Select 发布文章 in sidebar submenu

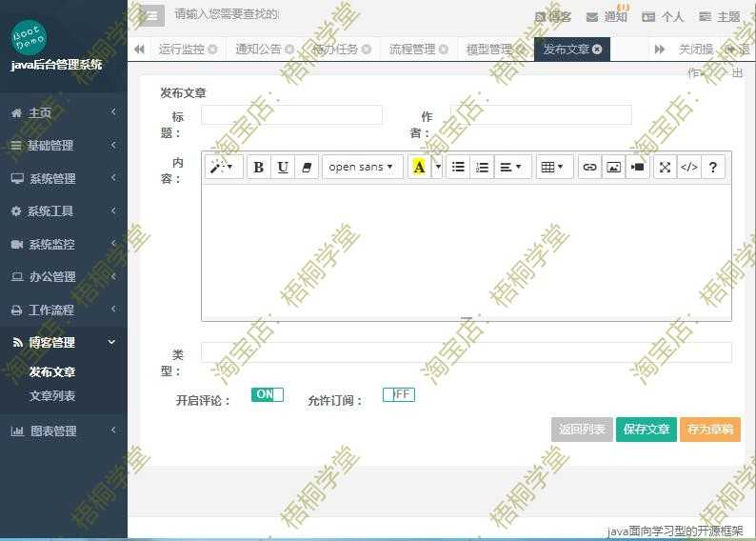52,372
